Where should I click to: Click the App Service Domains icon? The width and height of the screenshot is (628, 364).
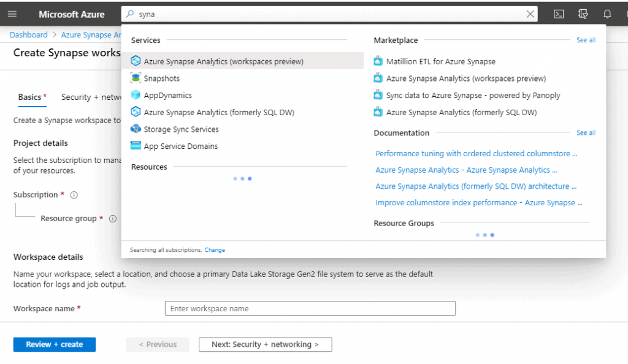pyautogui.click(x=136, y=146)
